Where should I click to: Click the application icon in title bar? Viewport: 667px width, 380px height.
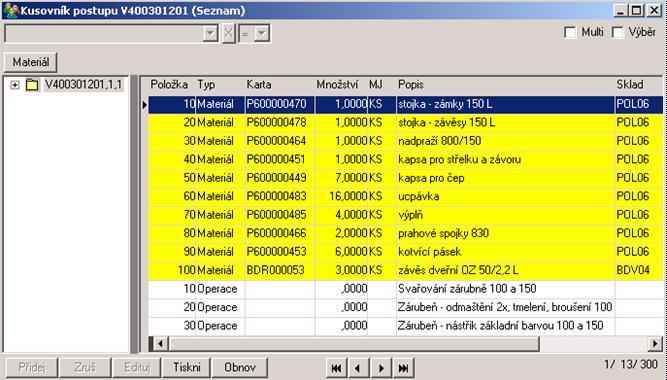tap(11, 10)
